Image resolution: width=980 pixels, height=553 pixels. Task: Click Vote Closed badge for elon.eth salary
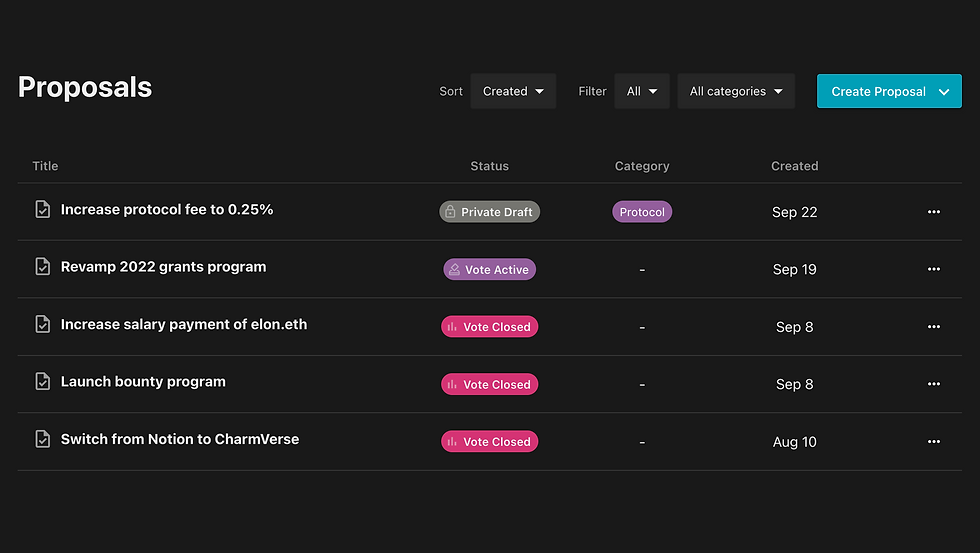click(x=489, y=327)
